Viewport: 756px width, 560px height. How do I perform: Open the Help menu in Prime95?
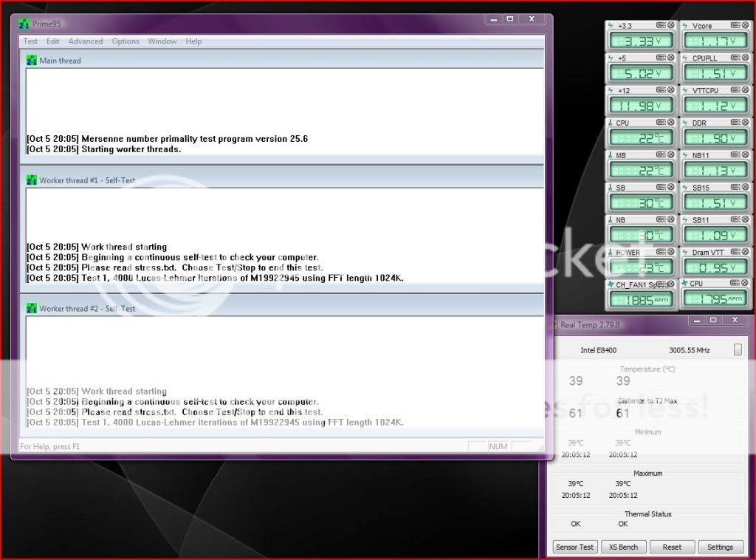[x=193, y=41]
